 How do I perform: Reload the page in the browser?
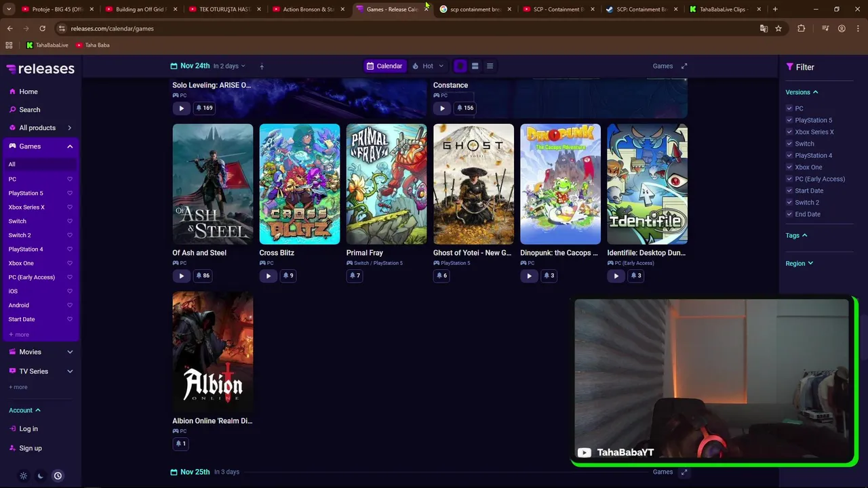(42, 28)
